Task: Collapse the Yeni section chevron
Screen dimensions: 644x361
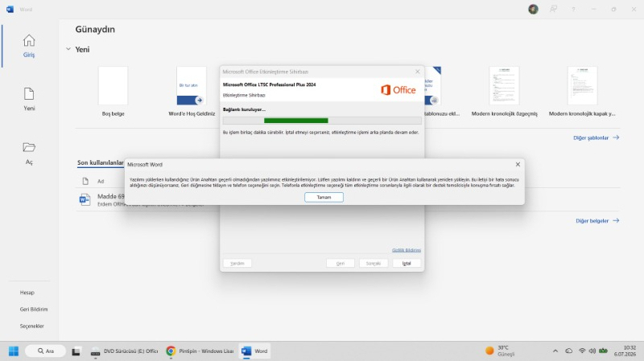Action: [x=68, y=49]
